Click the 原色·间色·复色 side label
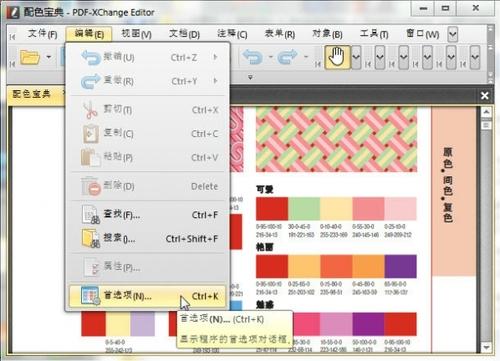The image size is (500, 361). tap(448, 185)
